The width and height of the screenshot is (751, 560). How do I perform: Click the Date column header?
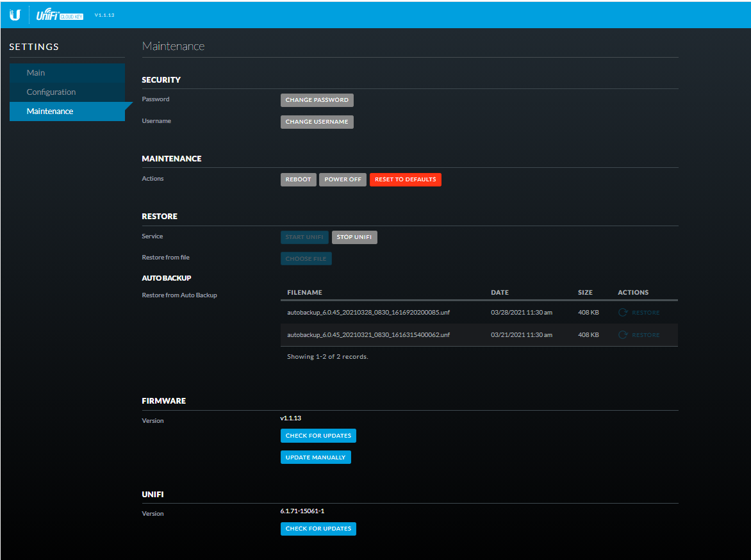[x=500, y=293]
